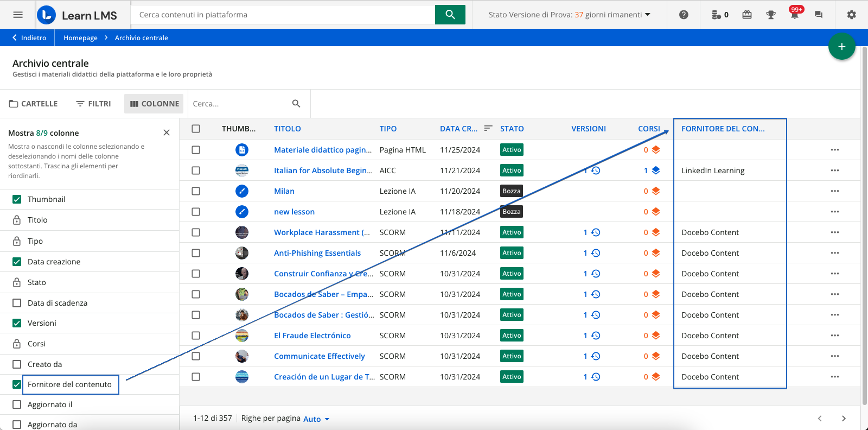This screenshot has height=430, width=868.
Task: Click blue courses icon for Italian for Absolute Beginners
Action: click(x=656, y=170)
